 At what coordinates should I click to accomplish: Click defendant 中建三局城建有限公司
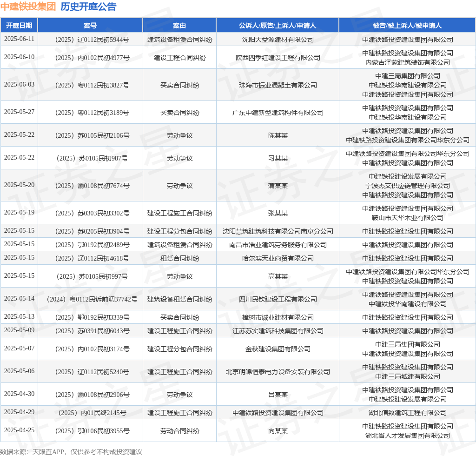pos(407,376)
